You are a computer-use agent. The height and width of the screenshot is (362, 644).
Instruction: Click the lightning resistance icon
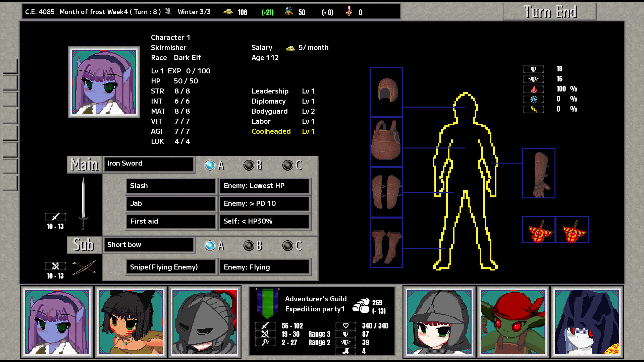point(534,109)
